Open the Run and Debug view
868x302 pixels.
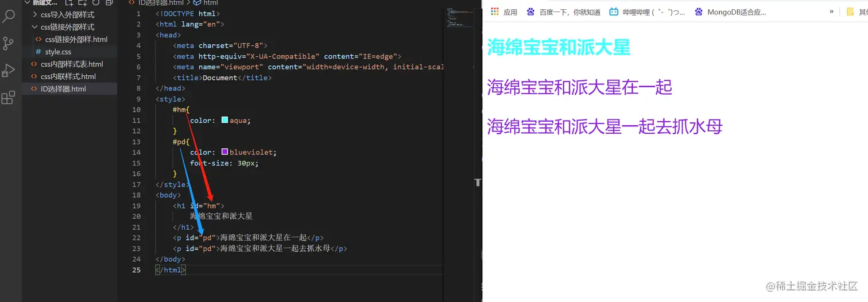pos(9,71)
